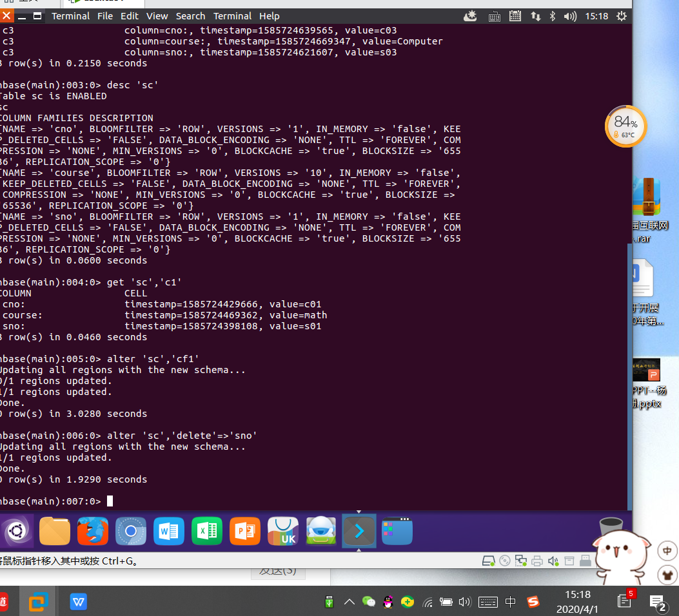Click the temperature monitor widget showing 84%
679x616 pixels.
click(625, 126)
